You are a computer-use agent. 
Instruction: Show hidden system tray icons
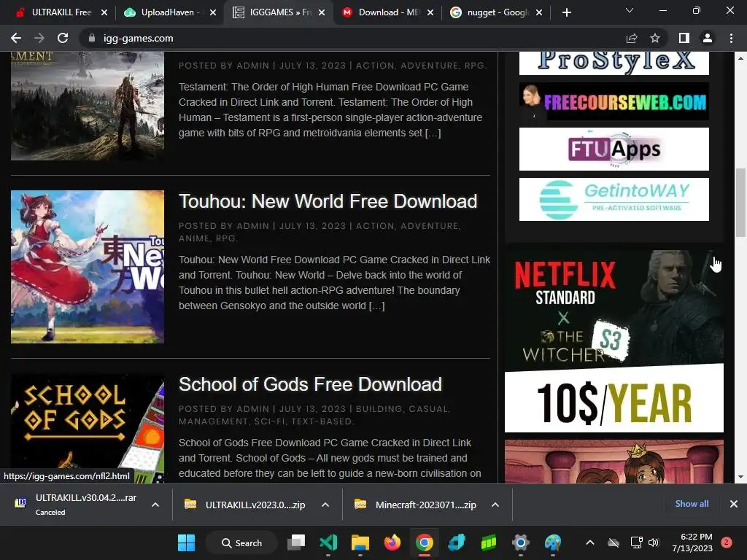[x=589, y=542]
